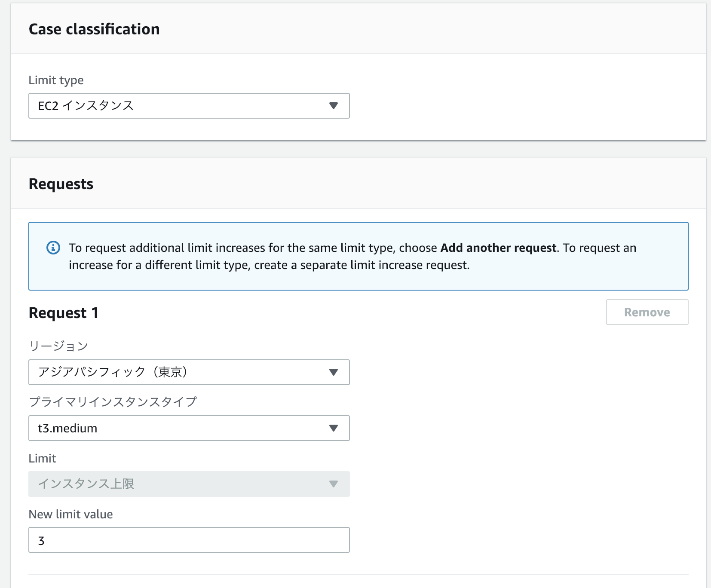Click the disabled Limit dropdown インスタンス上限
711x588 pixels.
(x=189, y=484)
